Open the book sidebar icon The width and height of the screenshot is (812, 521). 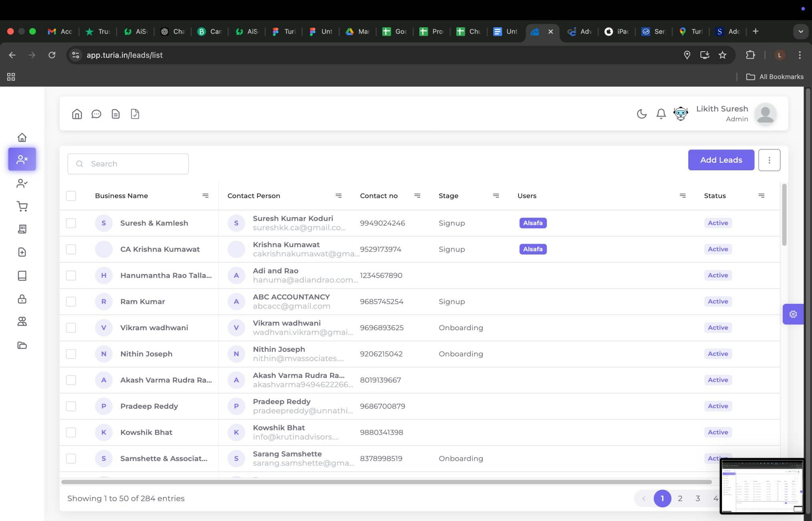(22, 276)
